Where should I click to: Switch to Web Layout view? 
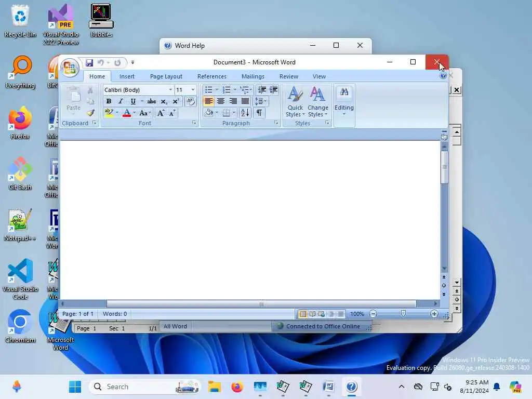pyautogui.click(x=322, y=314)
